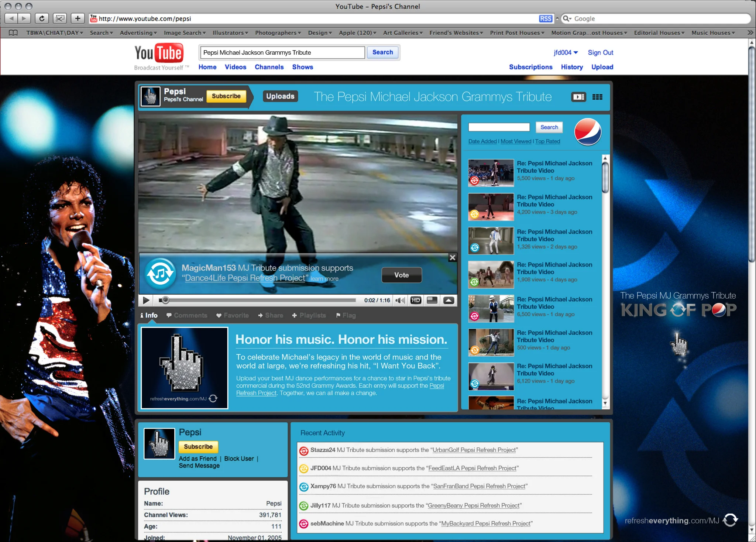Click the YouTube logo
756x542 pixels.
click(158, 53)
